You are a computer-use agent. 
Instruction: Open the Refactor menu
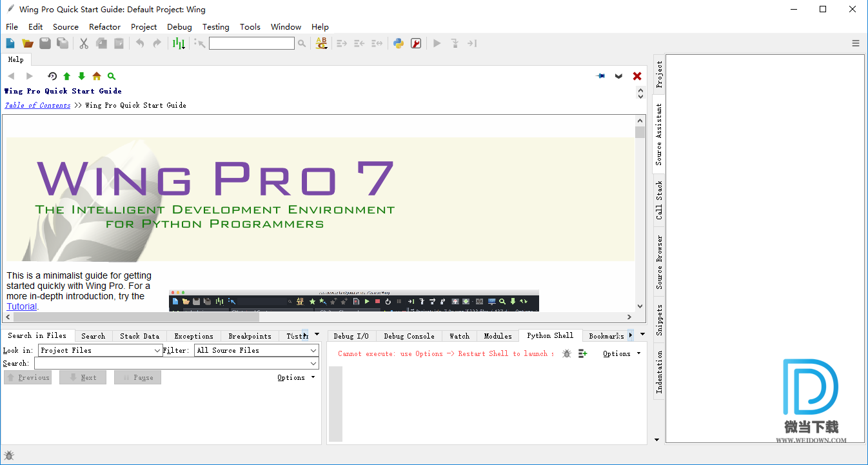(x=104, y=26)
